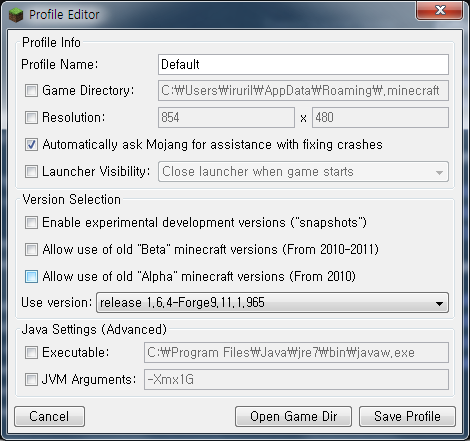470x441 pixels.
Task: Click the 'Use version:' label
Action: coord(56,303)
